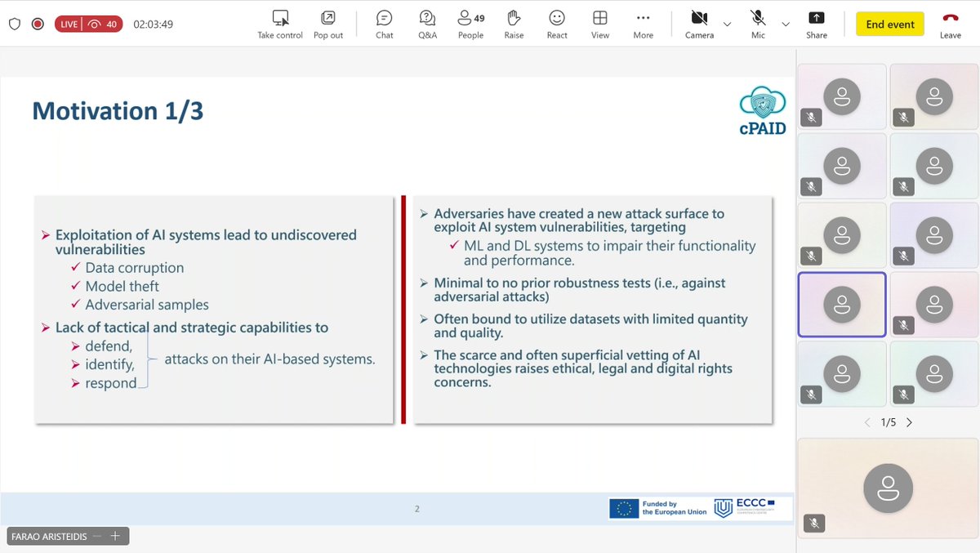Open the More actions menu
Screen dimensions: 980x553
pyautogui.click(x=643, y=23)
